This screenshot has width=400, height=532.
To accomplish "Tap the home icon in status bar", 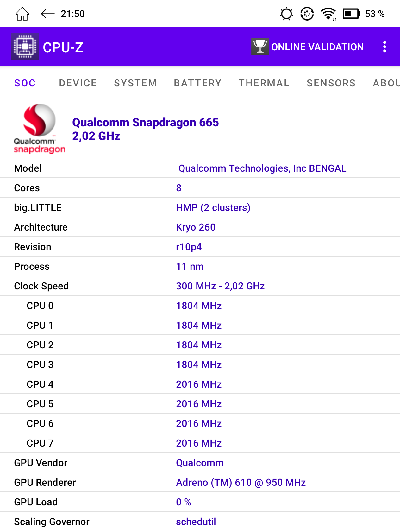I will [x=22, y=14].
